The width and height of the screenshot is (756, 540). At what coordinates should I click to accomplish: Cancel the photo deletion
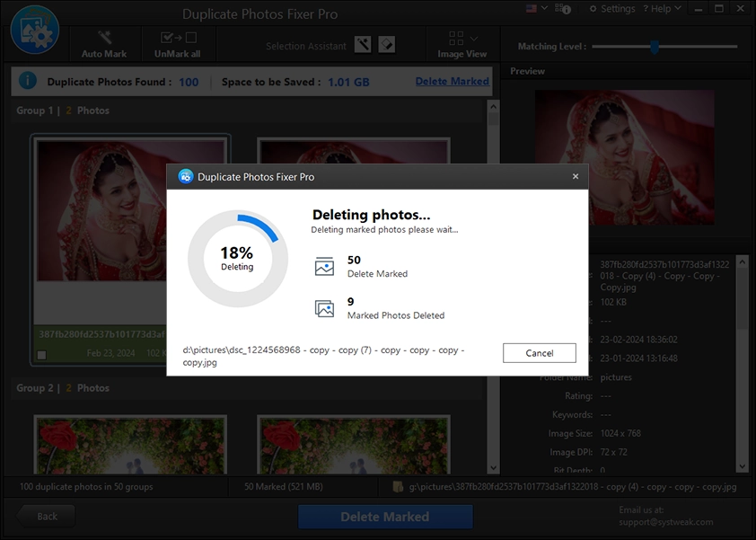[540, 353]
